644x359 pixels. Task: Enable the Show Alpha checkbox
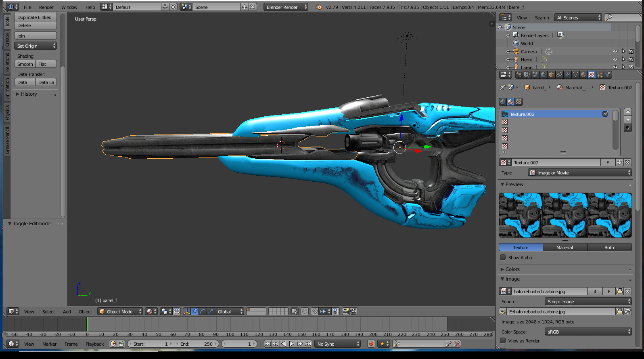coord(503,257)
